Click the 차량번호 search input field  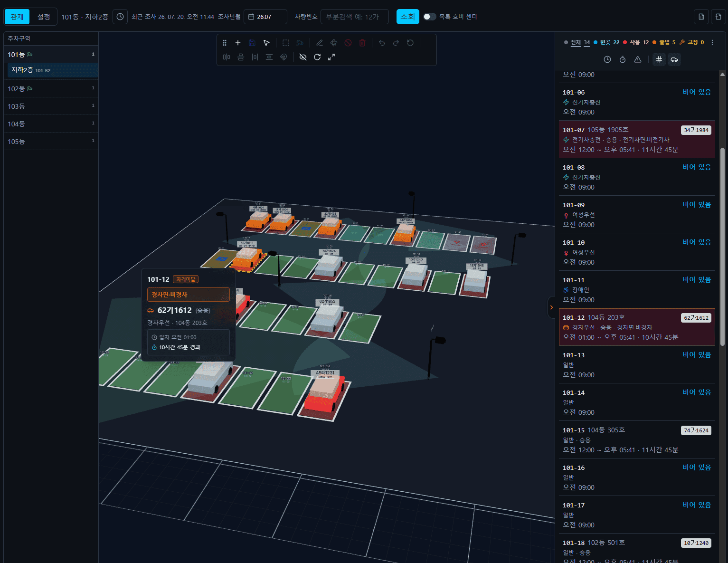(355, 17)
